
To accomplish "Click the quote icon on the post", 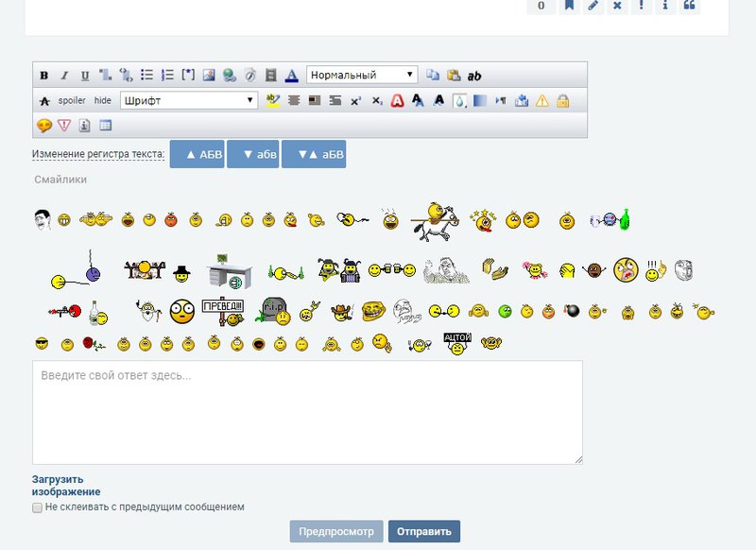I will [x=690, y=6].
